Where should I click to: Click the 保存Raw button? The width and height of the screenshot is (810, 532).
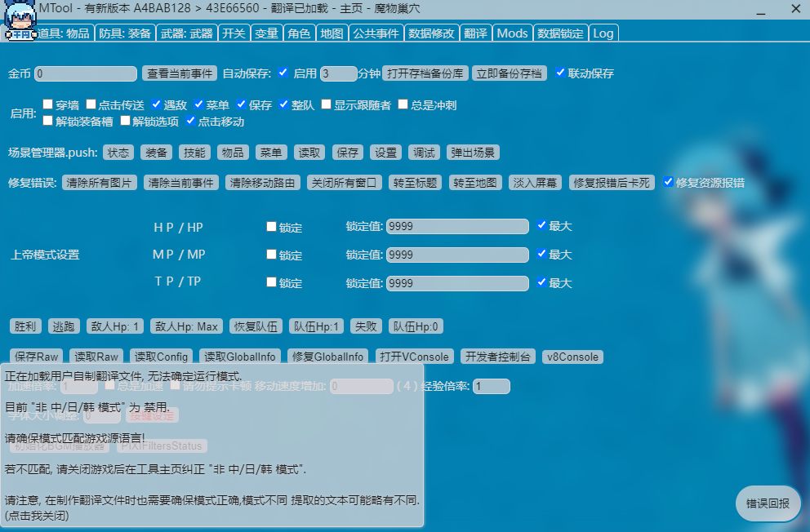(x=36, y=357)
